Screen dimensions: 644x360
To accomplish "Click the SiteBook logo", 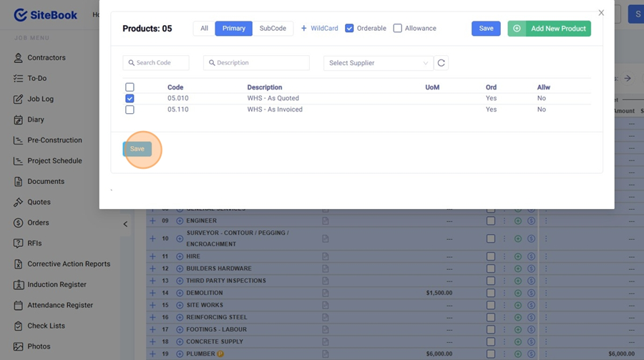I will 46,15.
